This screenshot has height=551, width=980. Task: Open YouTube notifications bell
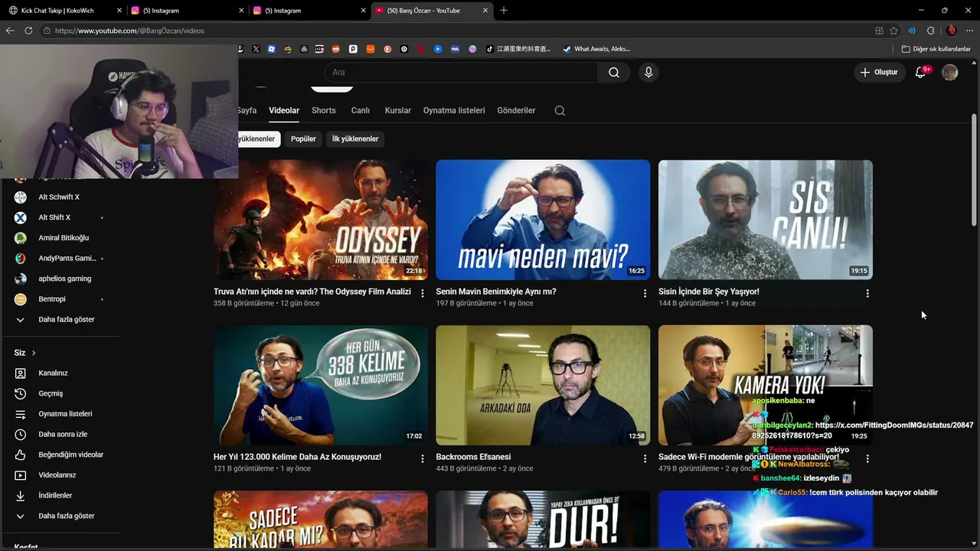click(921, 72)
